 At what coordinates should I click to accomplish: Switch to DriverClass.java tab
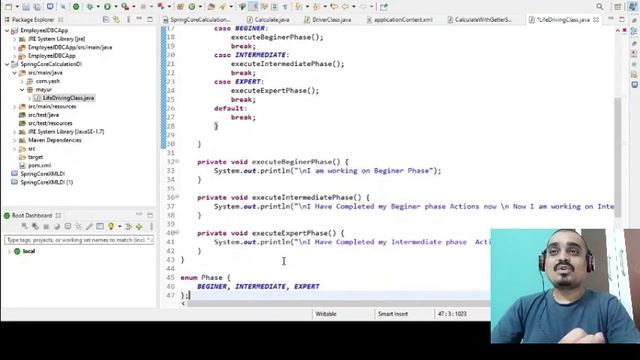click(328, 20)
